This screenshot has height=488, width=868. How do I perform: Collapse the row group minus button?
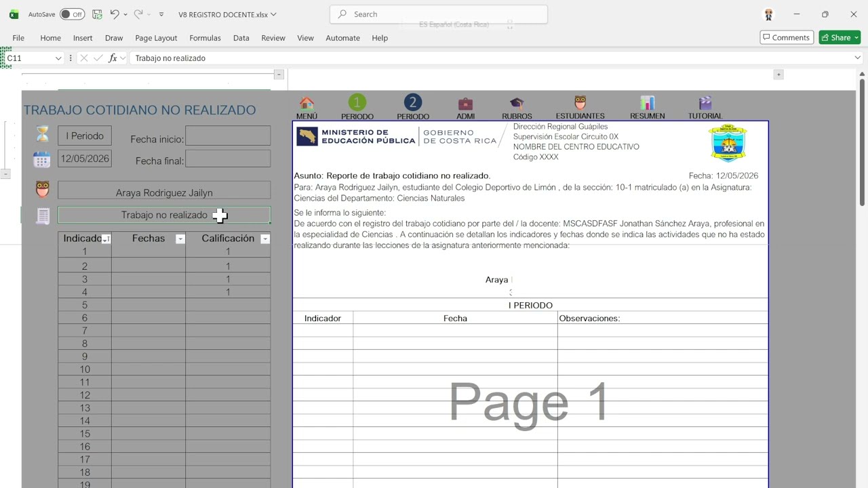click(5, 174)
